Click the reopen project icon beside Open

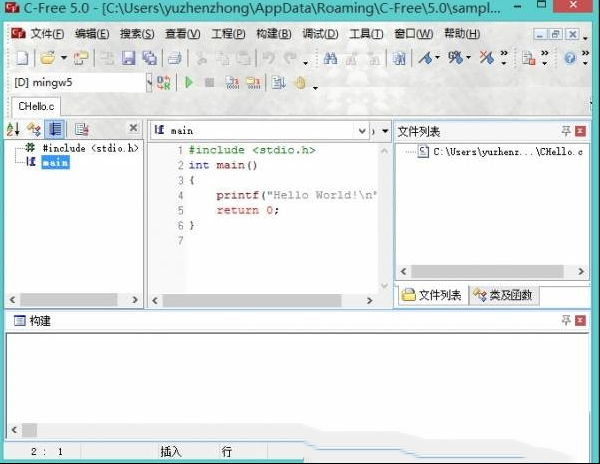pyautogui.click(x=81, y=58)
